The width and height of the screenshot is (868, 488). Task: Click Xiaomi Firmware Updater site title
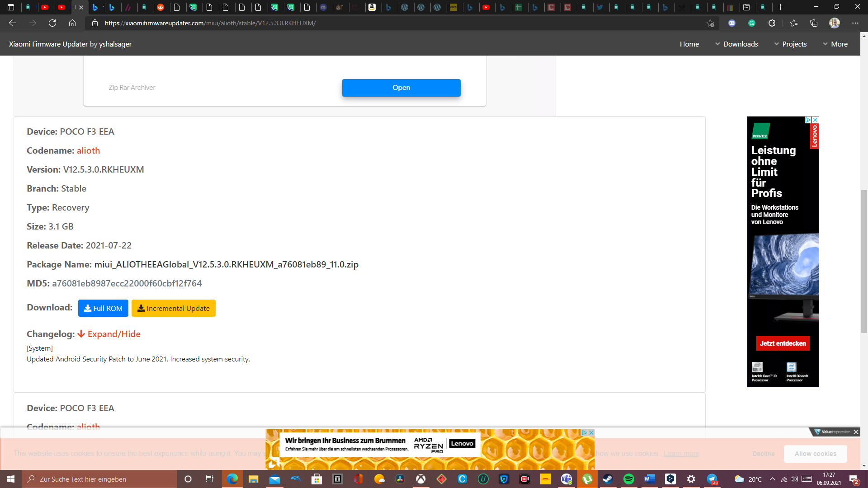[x=70, y=44]
